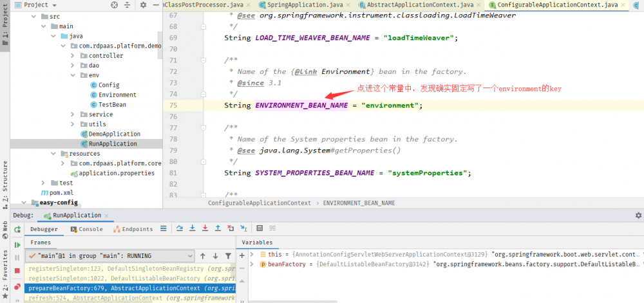
Task: Toggle the Z: Structure side tool window
Action: point(5,181)
